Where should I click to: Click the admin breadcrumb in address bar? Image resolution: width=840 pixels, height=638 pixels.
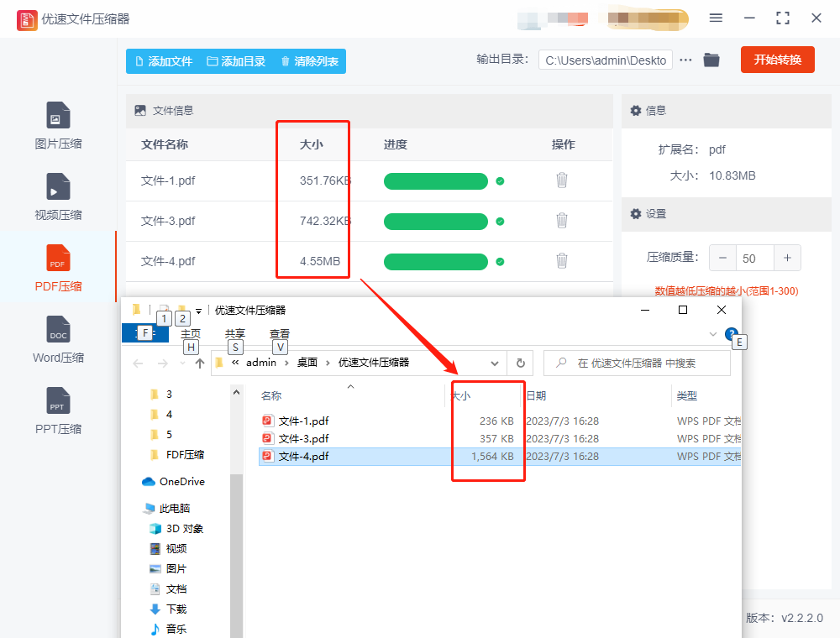(261, 363)
